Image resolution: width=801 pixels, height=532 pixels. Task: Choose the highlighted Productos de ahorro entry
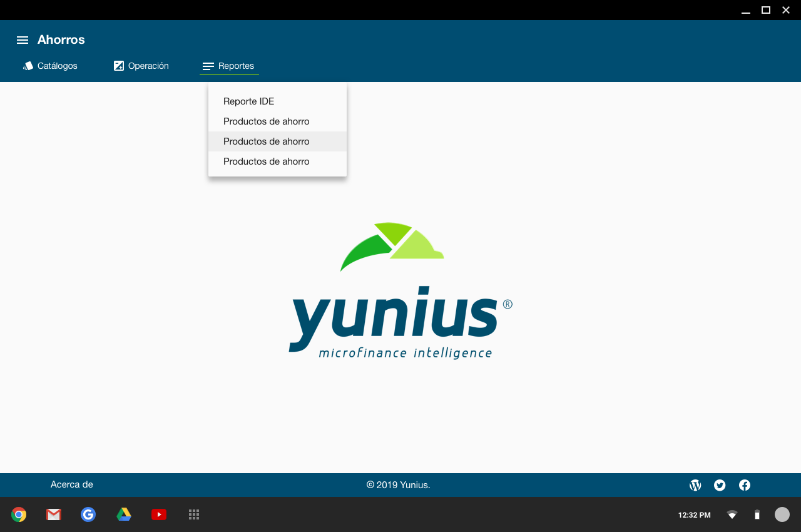(x=267, y=141)
